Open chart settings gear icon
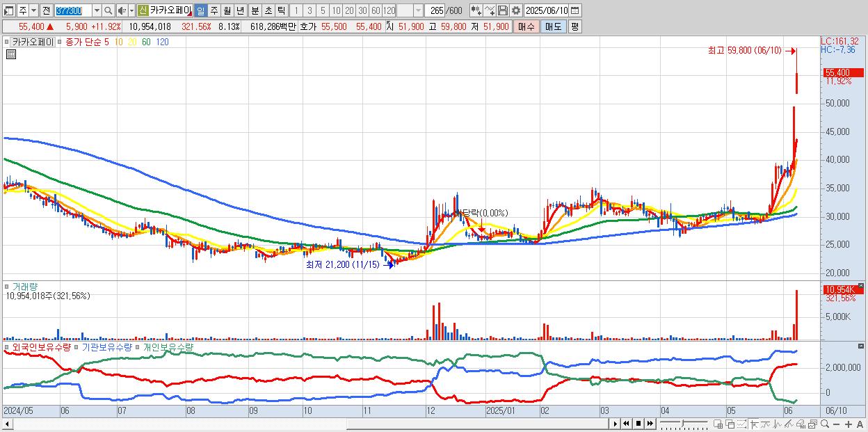This screenshot has height=432, width=868. click(516, 10)
